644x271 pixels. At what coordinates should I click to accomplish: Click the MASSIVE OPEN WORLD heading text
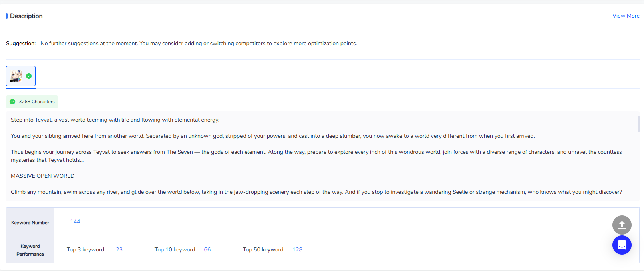[43, 176]
